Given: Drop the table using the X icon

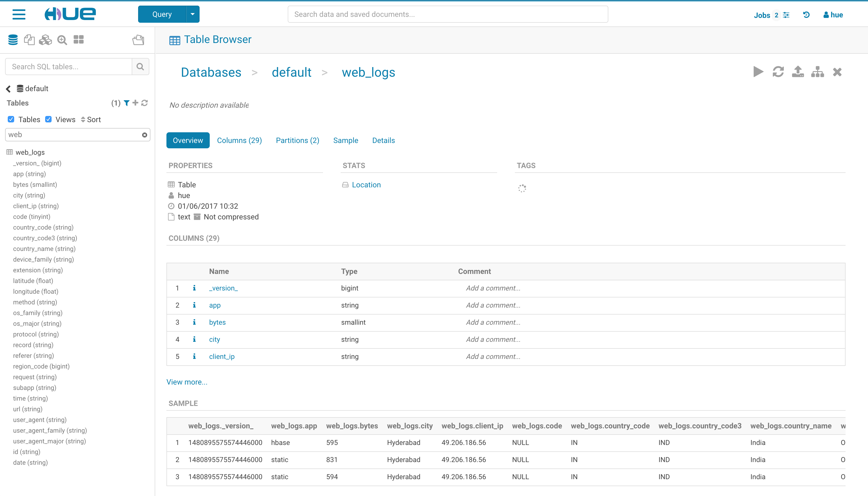Looking at the screenshot, I should (837, 72).
